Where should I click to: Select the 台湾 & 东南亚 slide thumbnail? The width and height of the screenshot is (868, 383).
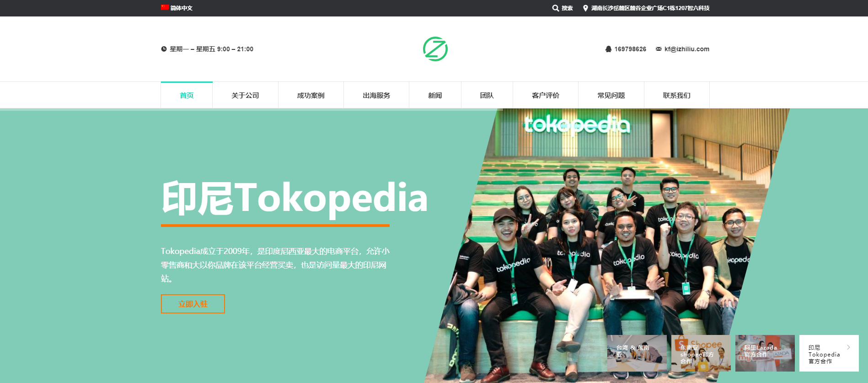(637, 353)
